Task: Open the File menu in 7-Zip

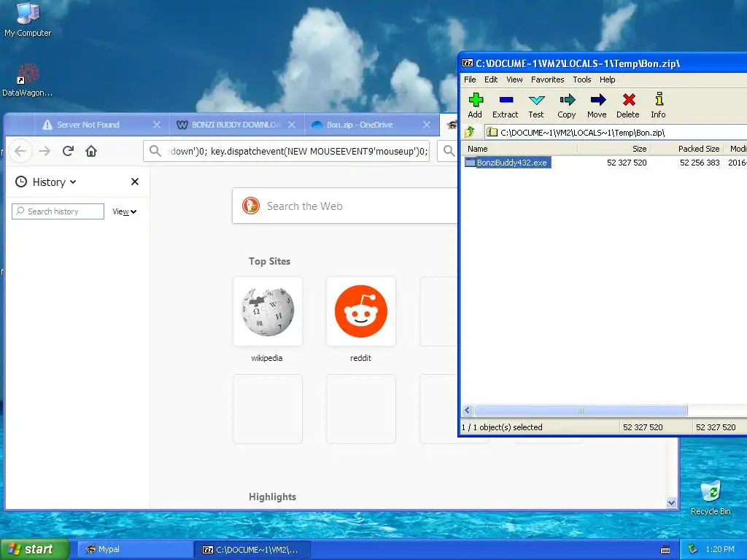Action: pos(470,79)
